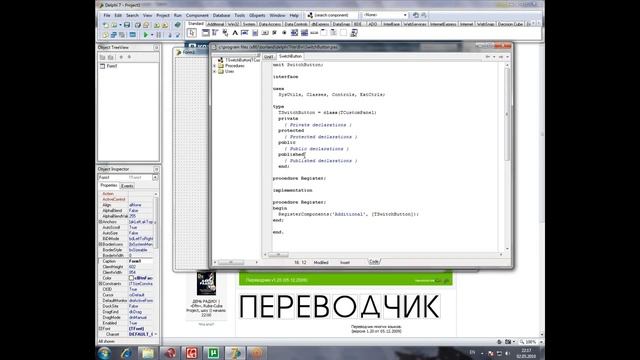Select the arrow pointer in the component palette
The height and width of the screenshot is (360, 640).
click(192, 33)
